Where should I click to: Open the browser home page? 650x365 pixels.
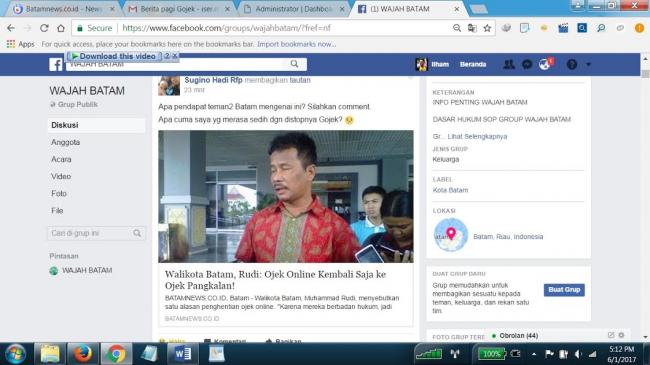coord(61,28)
